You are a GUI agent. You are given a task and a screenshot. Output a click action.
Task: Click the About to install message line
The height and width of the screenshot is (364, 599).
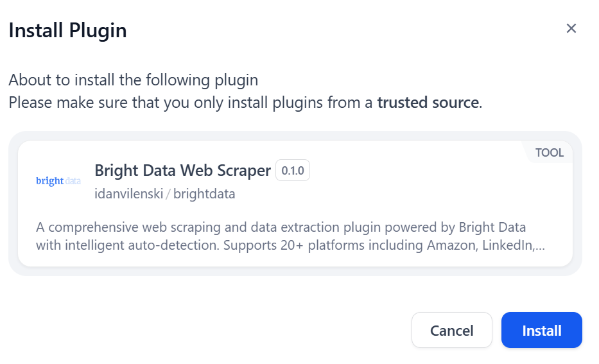133,80
